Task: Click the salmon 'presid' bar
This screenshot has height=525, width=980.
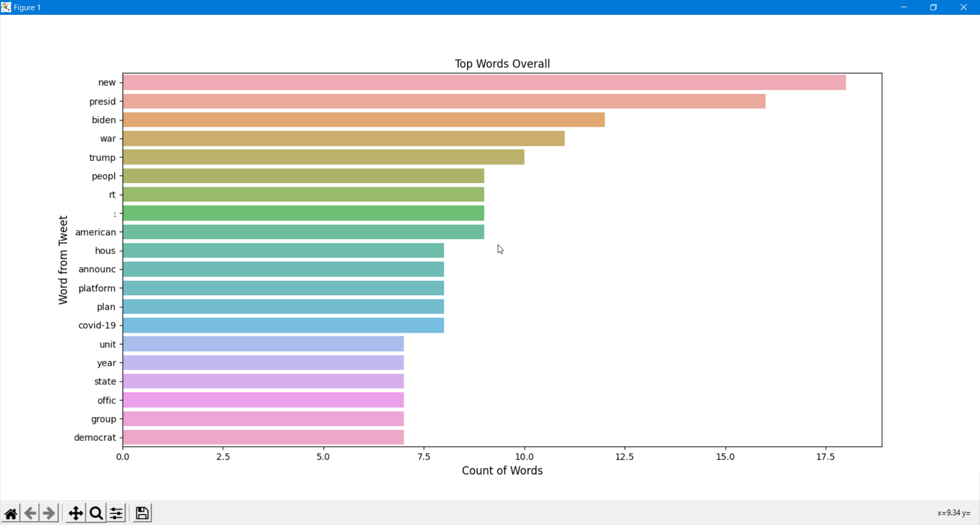Action: tap(444, 101)
